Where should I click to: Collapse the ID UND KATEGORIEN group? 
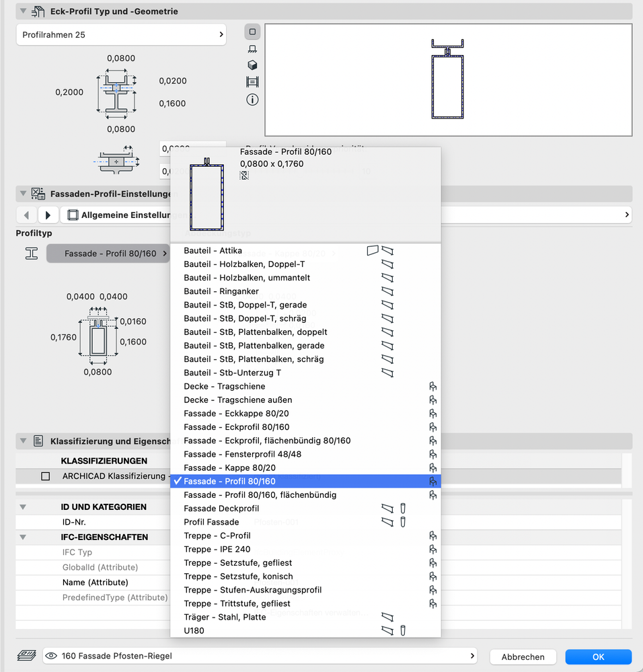[x=24, y=507]
